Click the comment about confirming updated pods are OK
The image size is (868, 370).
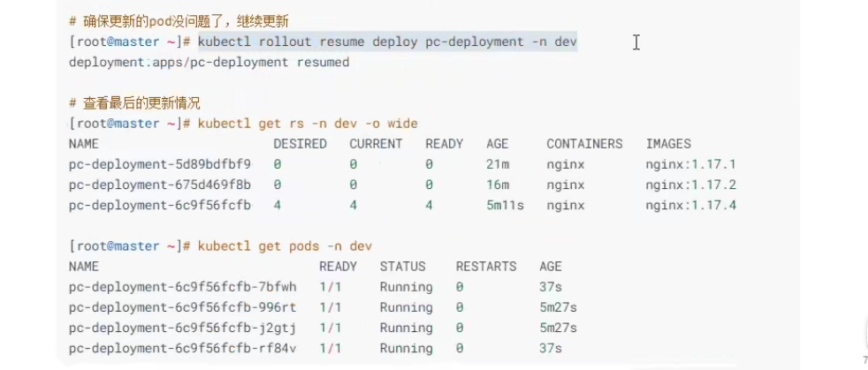179,21
